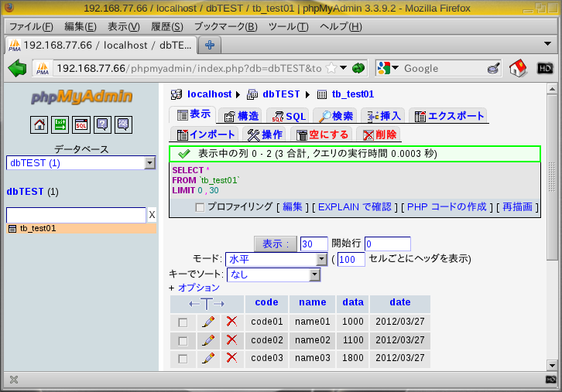562x392 pixels.
Task: Open address bar history dropdown arrow
Action: [343, 68]
